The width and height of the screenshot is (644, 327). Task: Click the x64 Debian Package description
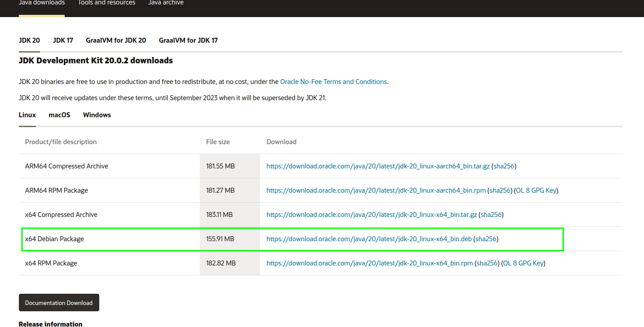(x=54, y=239)
